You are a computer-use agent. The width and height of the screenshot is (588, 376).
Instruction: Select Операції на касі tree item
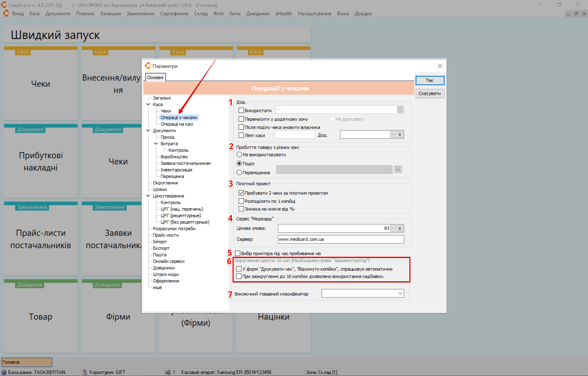pyautogui.click(x=176, y=124)
